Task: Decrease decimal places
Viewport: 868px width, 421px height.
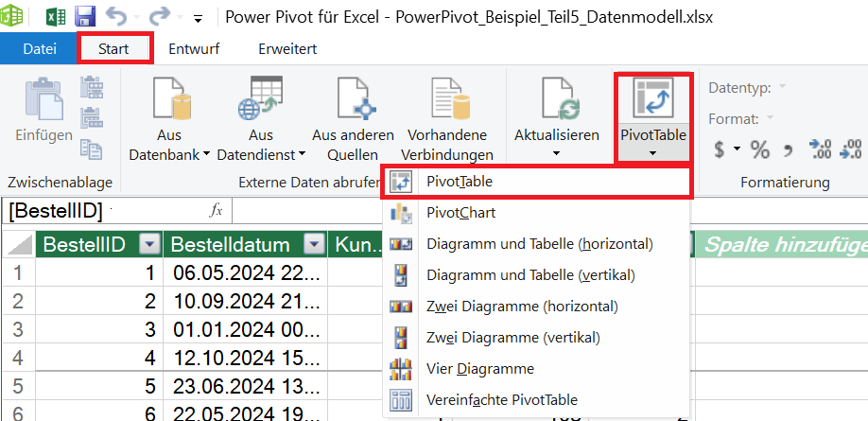Action: 851,149
